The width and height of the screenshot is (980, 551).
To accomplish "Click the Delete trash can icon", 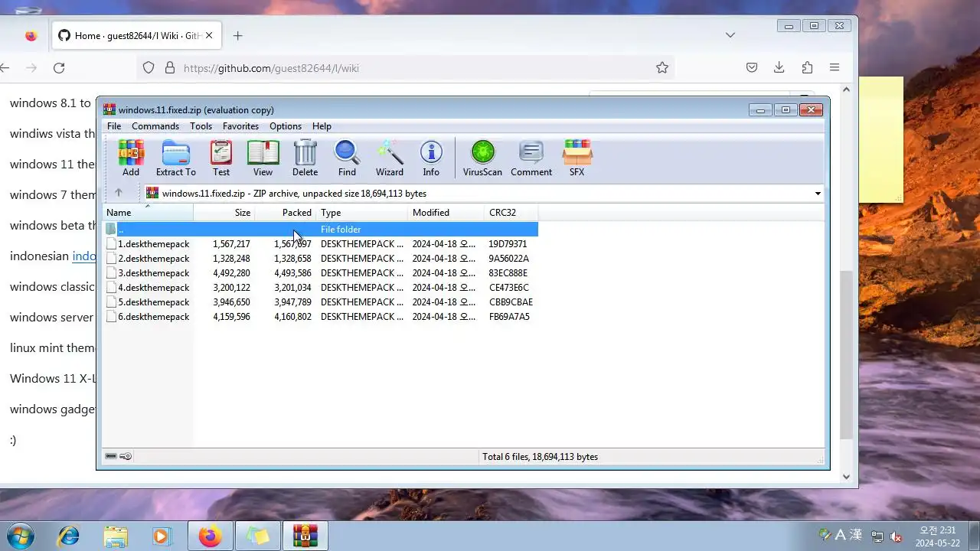I will click(x=305, y=158).
